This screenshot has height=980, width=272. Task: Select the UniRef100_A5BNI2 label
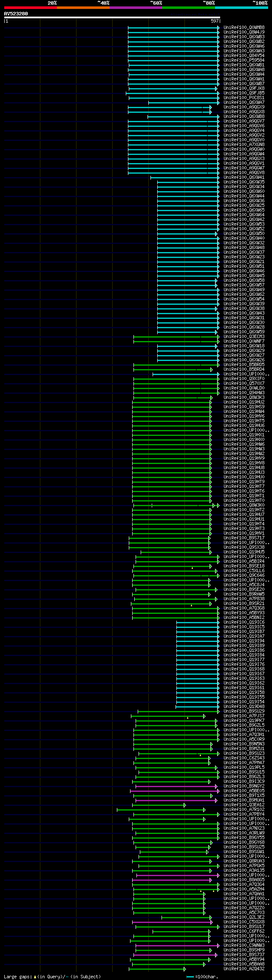pyautogui.click(x=244, y=618)
